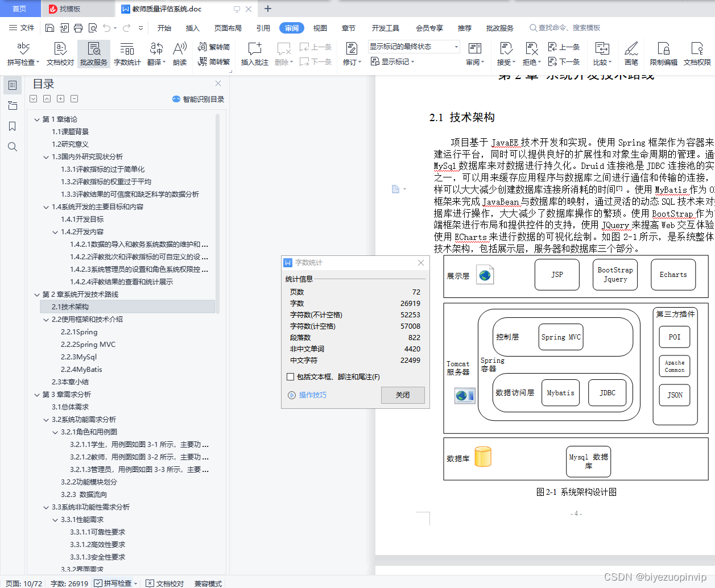The width and height of the screenshot is (715, 588).
Task: Select 2.2.3MySql in the outline
Action: (79, 357)
